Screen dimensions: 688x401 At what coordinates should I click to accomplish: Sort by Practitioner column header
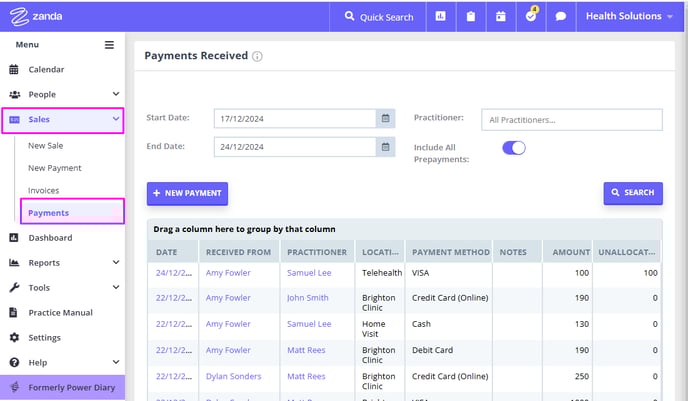tap(318, 252)
